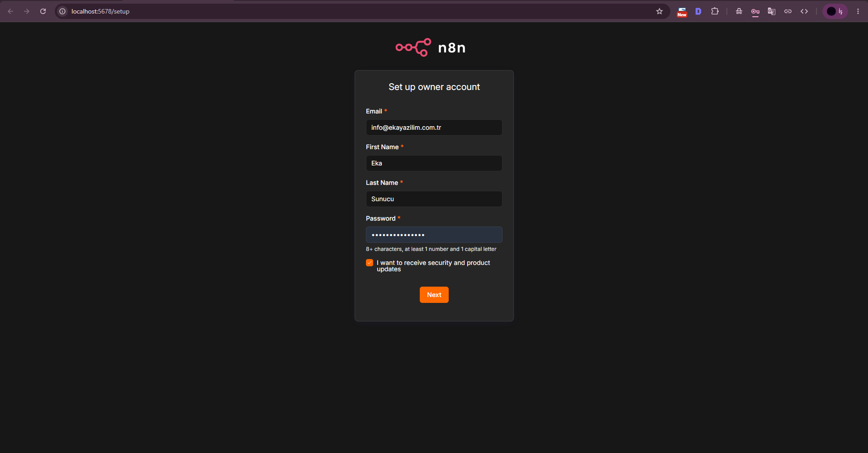
Task: Click the 'Set up owner account' heading
Action: coord(434,87)
